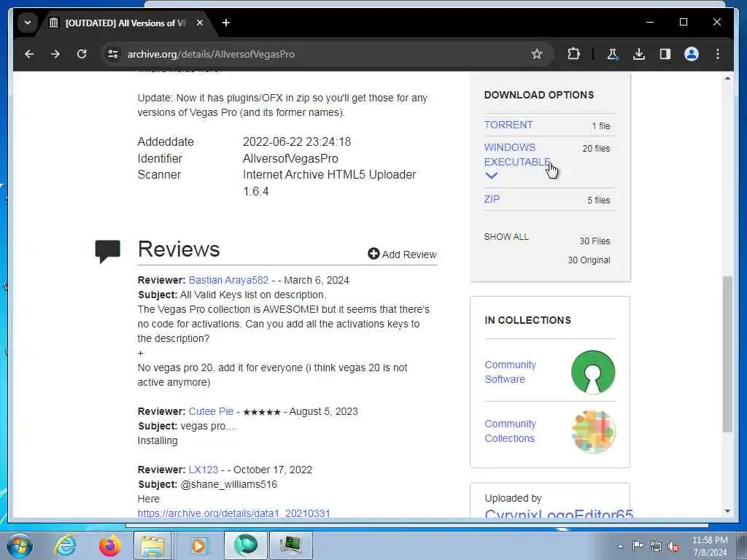Click the Reviews speech bubble icon
Image resolution: width=747 pixels, height=560 pixels.
click(x=108, y=252)
